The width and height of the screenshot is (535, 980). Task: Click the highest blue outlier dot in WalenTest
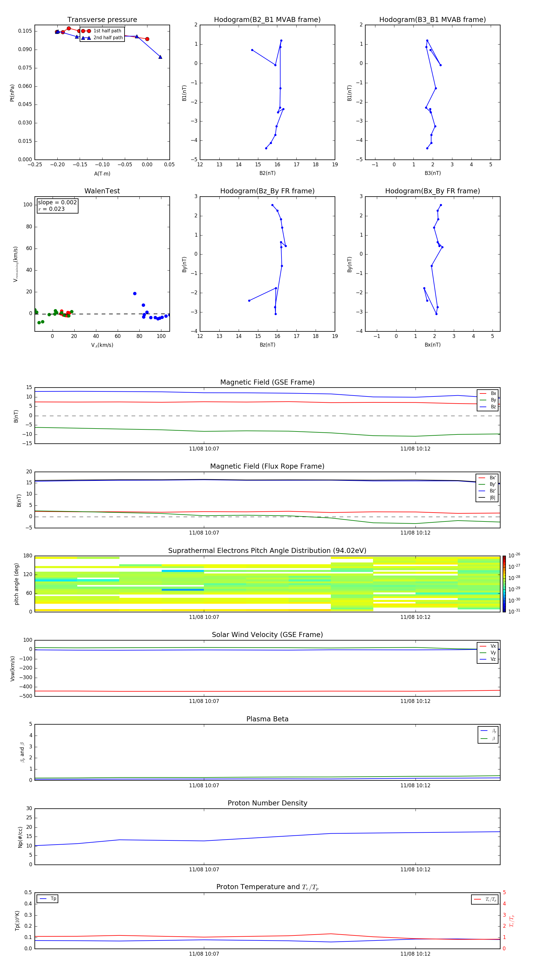135,294
